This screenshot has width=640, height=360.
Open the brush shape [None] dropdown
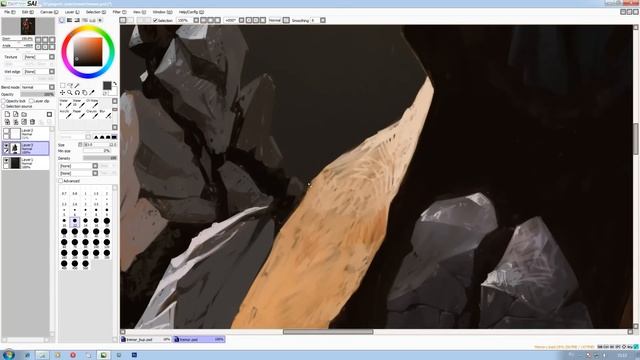(x=78, y=166)
